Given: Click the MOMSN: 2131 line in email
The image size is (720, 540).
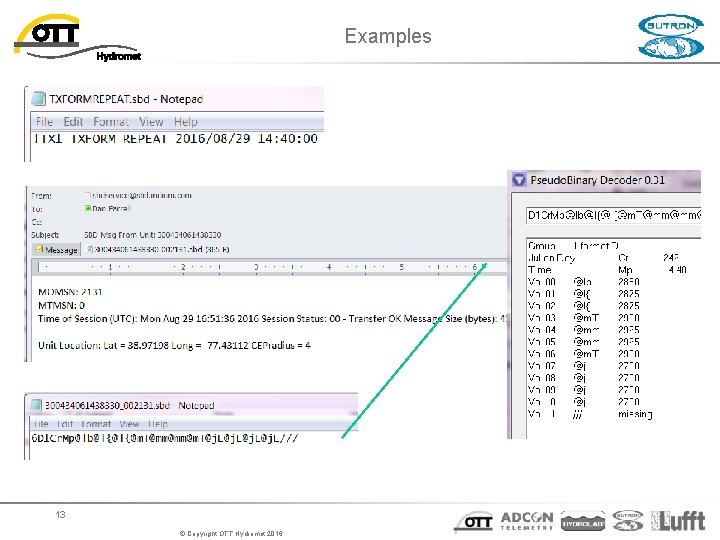Looking at the screenshot, I should point(70,292).
